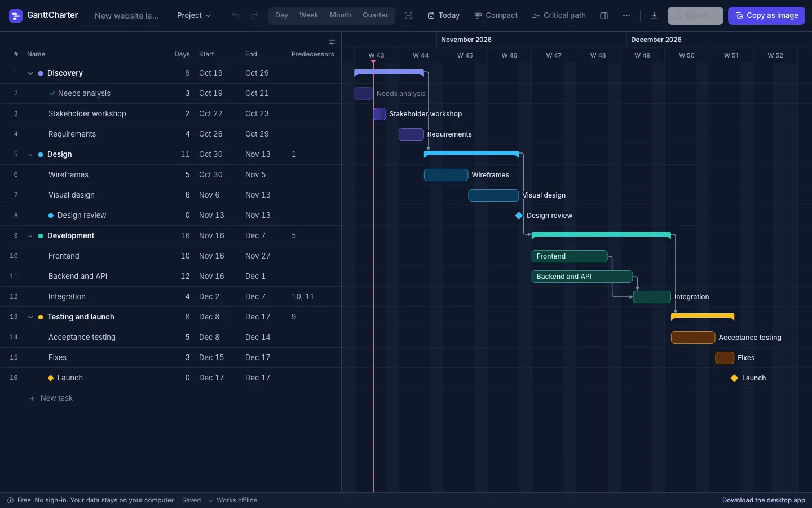Click the undo arrow icon

[x=236, y=16]
